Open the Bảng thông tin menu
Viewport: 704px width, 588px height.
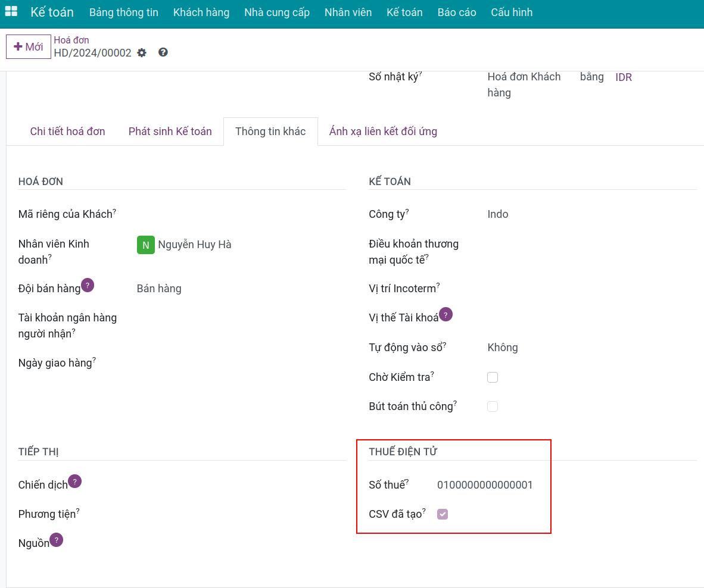click(x=124, y=12)
